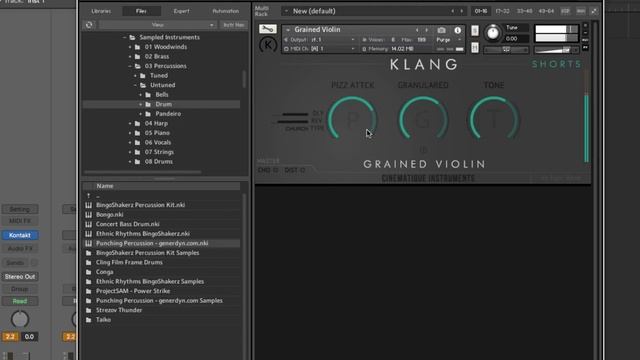Open the MIDI Ch dropdown

pos(353,49)
